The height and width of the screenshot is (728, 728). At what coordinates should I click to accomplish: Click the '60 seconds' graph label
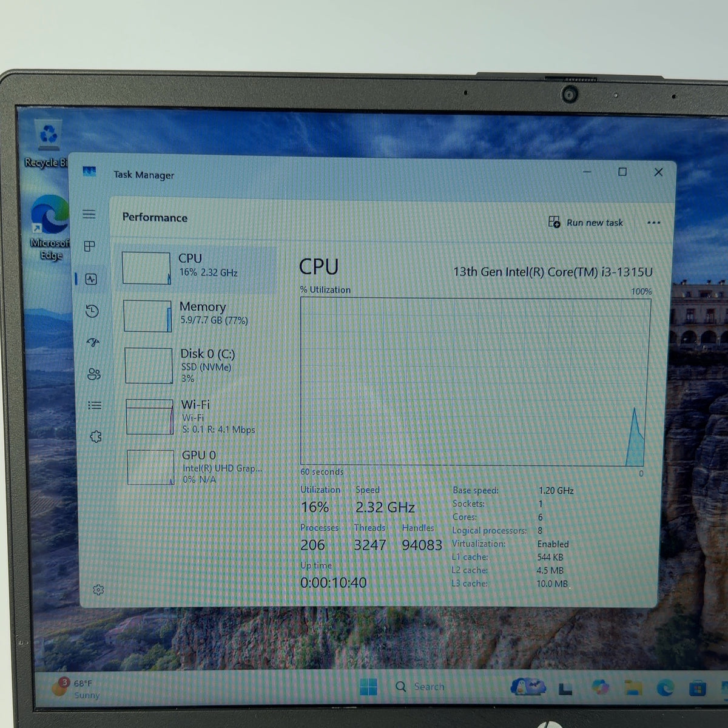coord(322,471)
